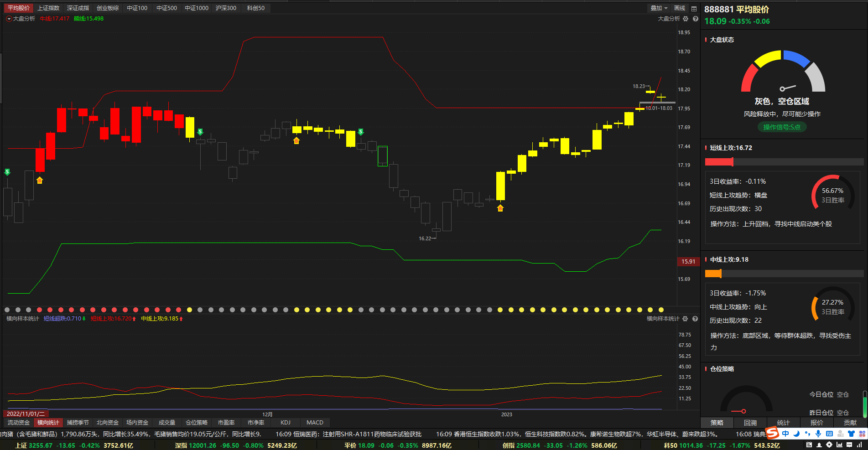Select the 沪深300 tab
Image resolution: width=868 pixels, height=450 pixels.
pyautogui.click(x=226, y=8)
